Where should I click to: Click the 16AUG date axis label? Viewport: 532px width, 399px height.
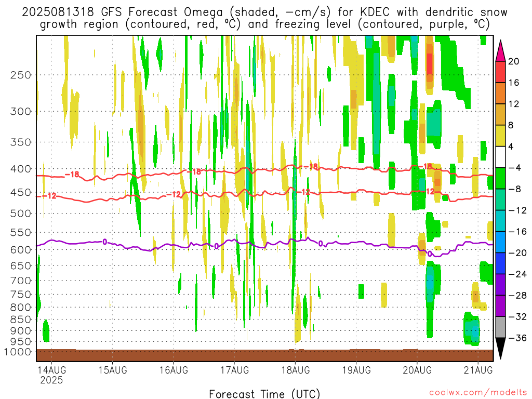[174, 370]
